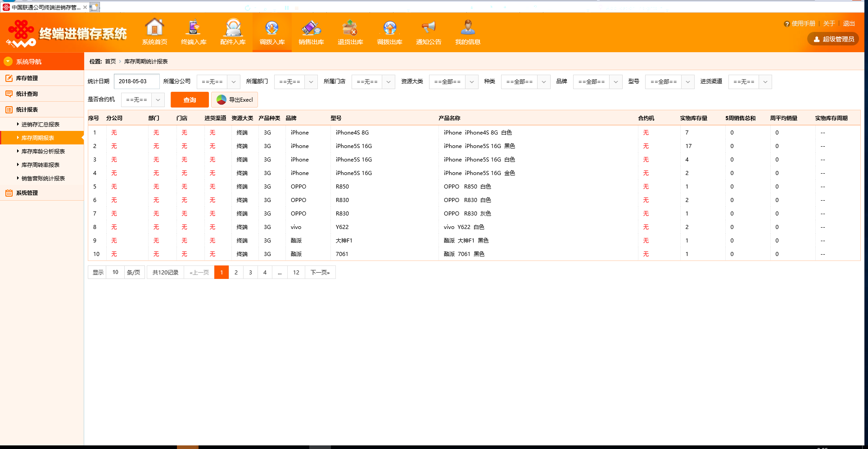868x449 pixels.
Task: Open the 品牌 dropdown
Action: (x=598, y=82)
